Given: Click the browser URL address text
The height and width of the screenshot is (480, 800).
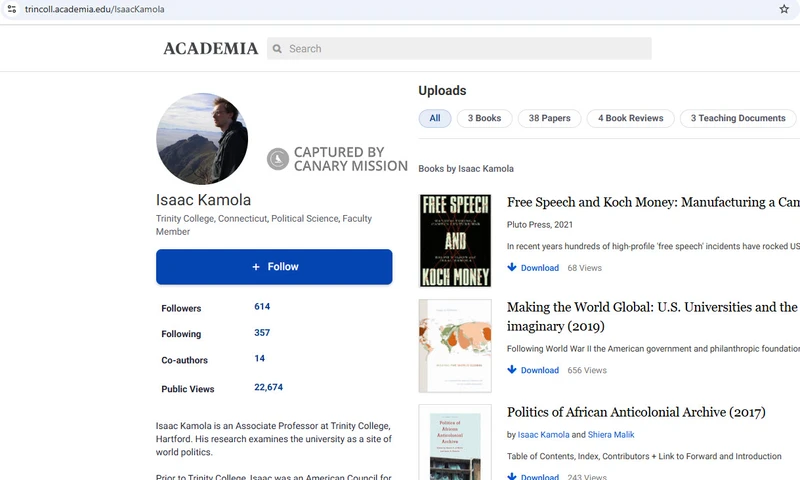Looking at the screenshot, I should point(94,9).
